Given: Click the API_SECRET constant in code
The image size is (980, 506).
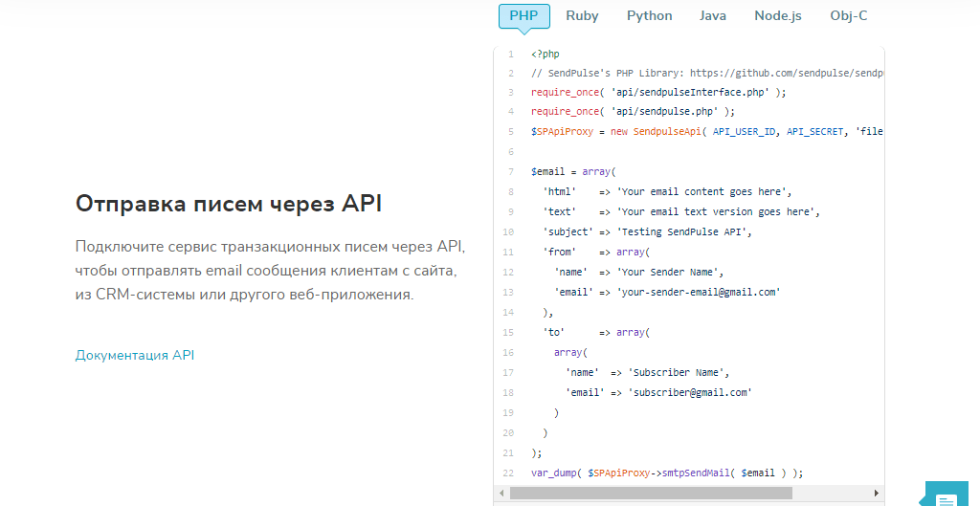Looking at the screenshot, I should pos(814,131).
